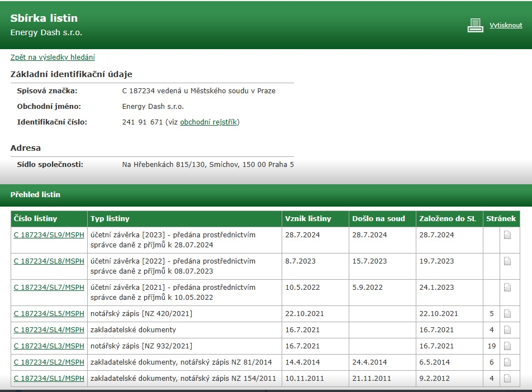Open document icon for SL3 row
The image size is (532, 392).
click(x=507, y=346)
